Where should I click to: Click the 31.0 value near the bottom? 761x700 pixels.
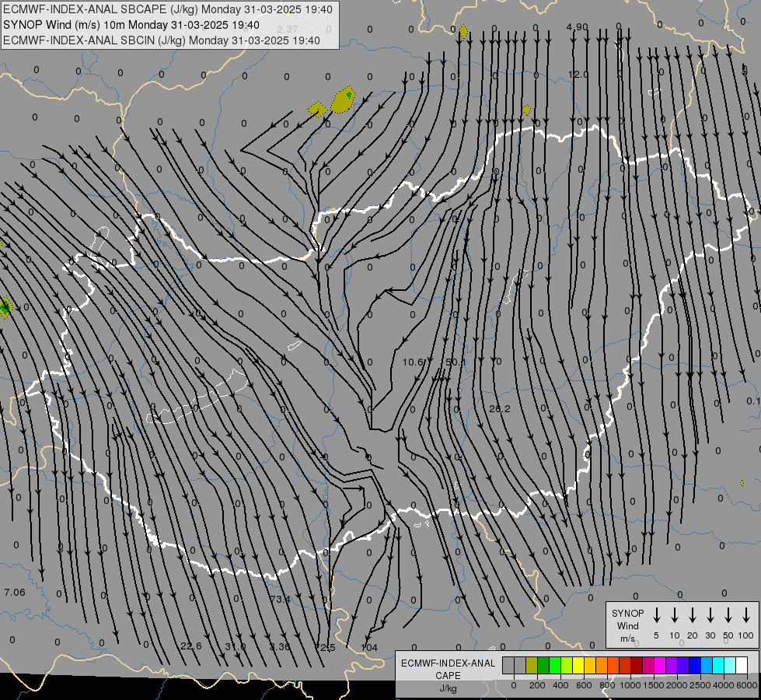pyautogui.click(x=236, y=646)
